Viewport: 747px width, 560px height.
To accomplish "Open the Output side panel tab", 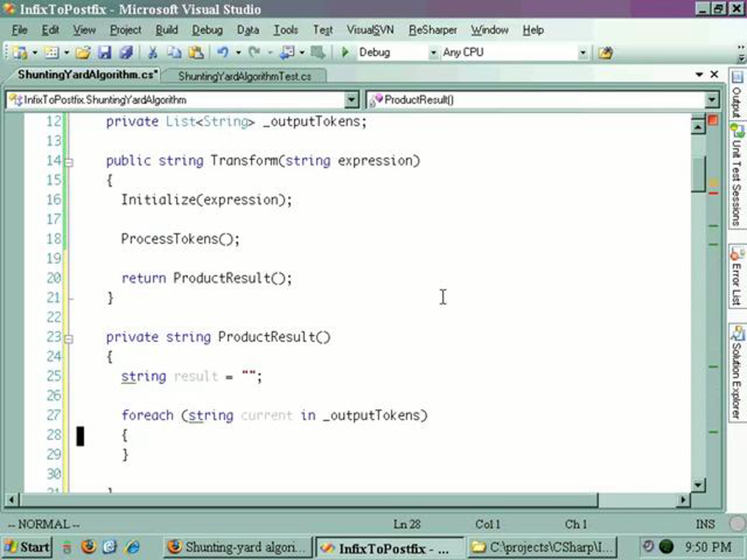I will click(738, 95).
